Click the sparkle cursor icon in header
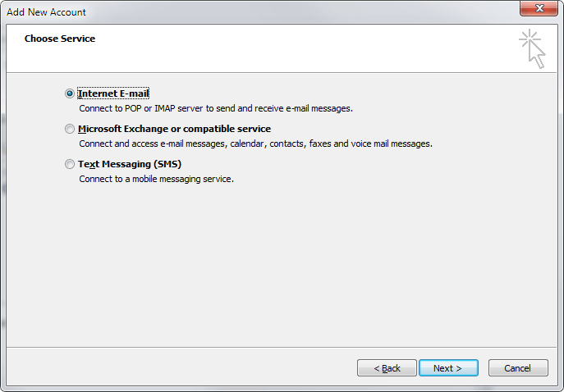The image size is (564, 392). (x=532, y=48)
